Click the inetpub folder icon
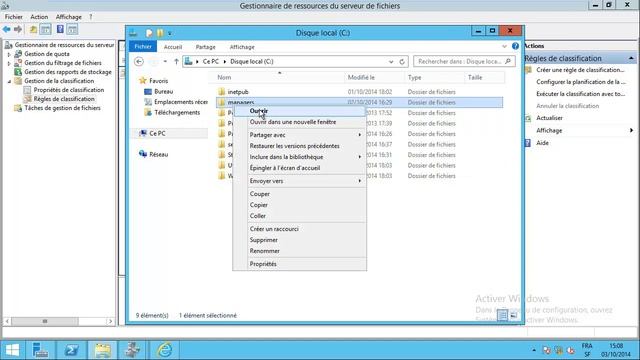Screen dimensions: 640x360 pyautogui.click(x=222, y=92)
